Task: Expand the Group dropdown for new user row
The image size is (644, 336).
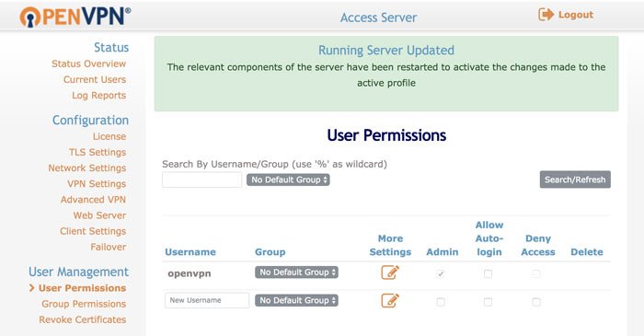Action: [296, 300]
